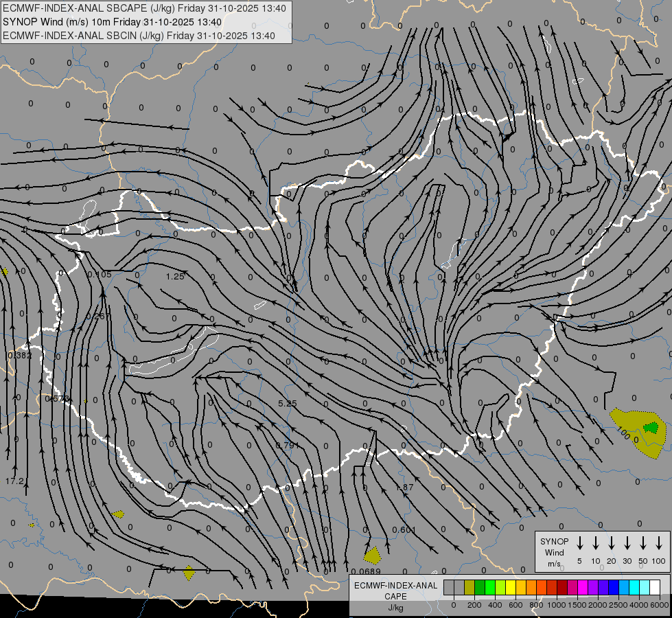Click the SBCIN title line in the header

point(139,36)
